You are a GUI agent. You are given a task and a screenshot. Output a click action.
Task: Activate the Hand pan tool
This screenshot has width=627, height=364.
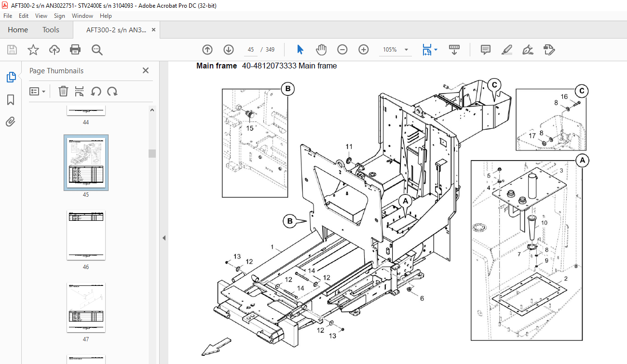[x=321, y=50]
